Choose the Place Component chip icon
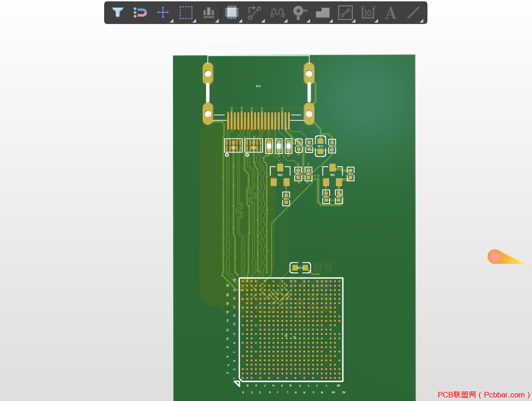Screen dimensions: 532x401 232,13
